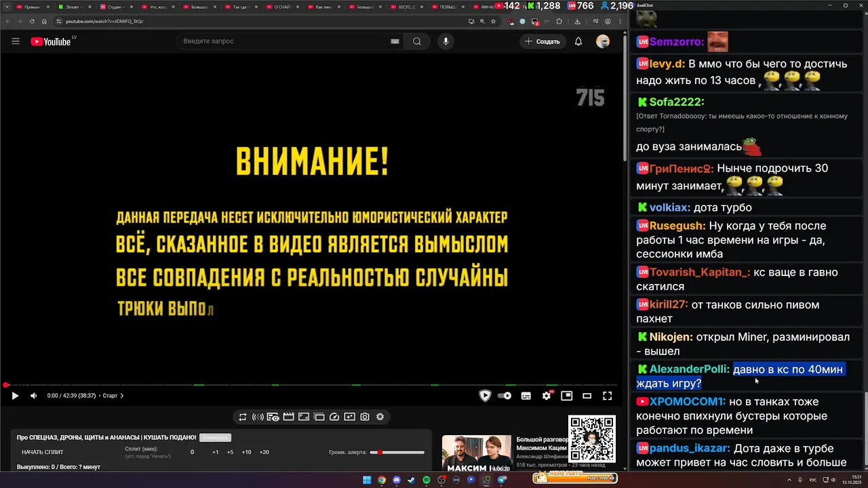Click volkiax's chat message дота турбо
This screenshot has height=488, width=868.
pos(723,207)
